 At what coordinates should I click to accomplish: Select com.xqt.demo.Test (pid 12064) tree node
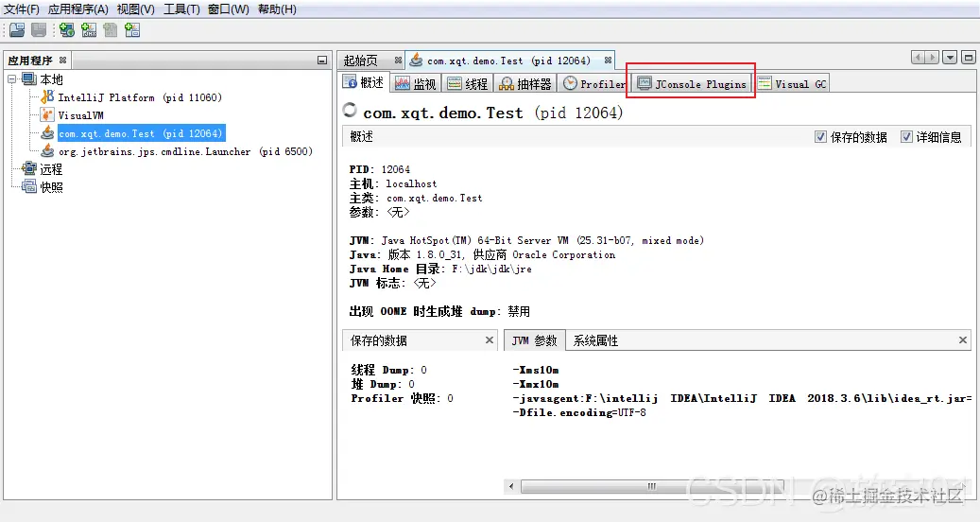[x=141, y=133]
